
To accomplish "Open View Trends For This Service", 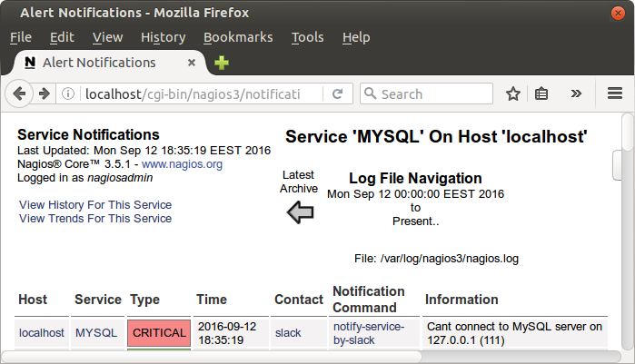I will (x=95, y=219).
